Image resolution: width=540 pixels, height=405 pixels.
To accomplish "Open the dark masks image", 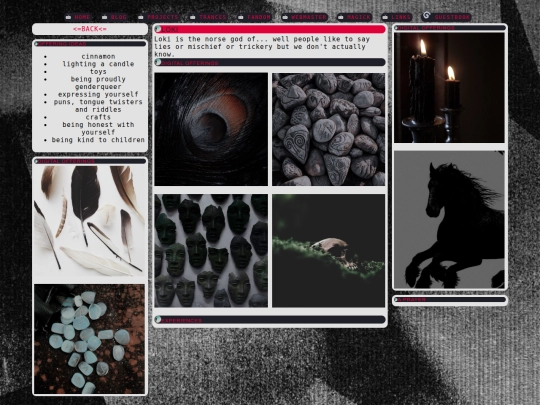I will coord(211,251).
